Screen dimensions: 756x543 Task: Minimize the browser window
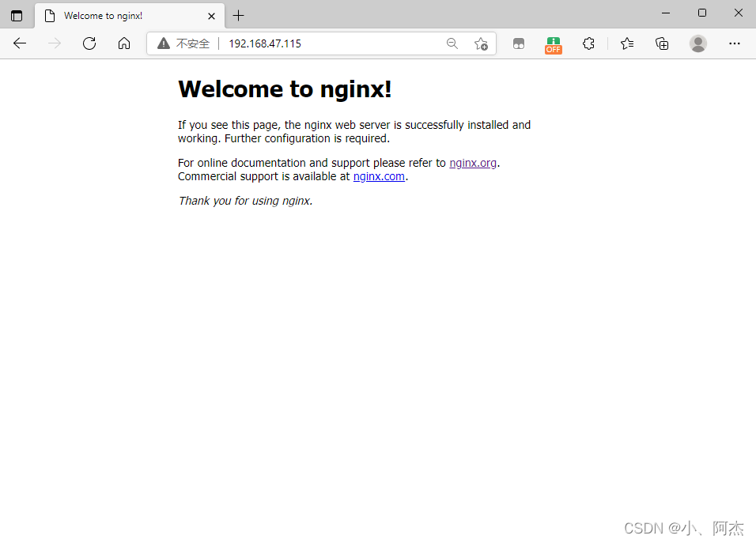666,13
